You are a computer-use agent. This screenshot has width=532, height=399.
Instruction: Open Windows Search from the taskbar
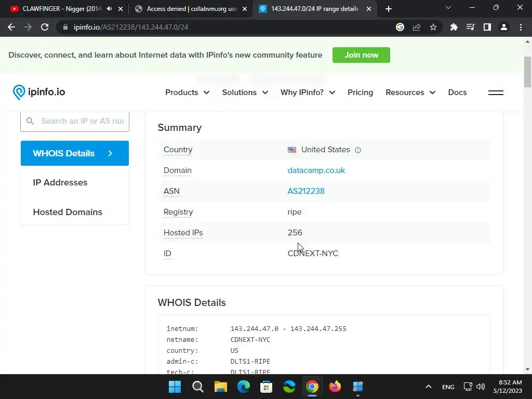tap(197, 387)
